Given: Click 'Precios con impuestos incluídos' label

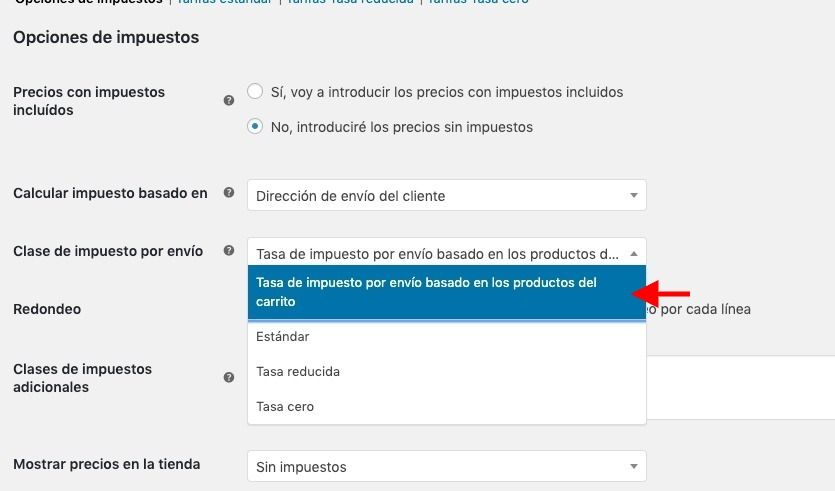Looking at the screenshot, I should 89,101.
